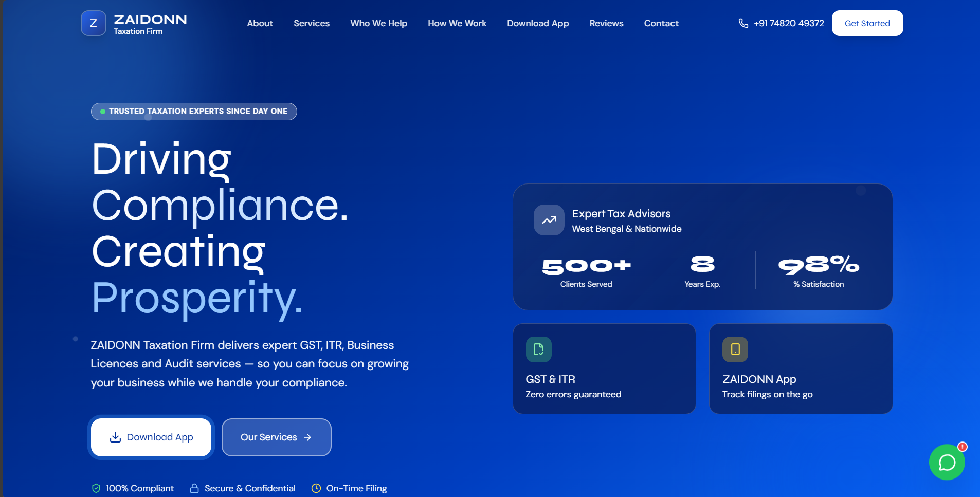The width and height of the screenshot is (980, 497).
Task: Open the About menu item
Action: click(260, 23)
